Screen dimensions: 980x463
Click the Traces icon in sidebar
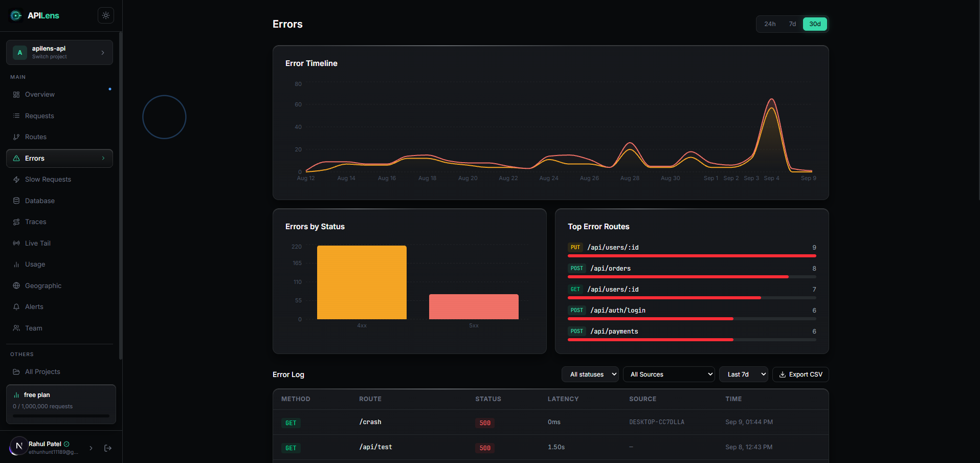click(x=16, y=222)
